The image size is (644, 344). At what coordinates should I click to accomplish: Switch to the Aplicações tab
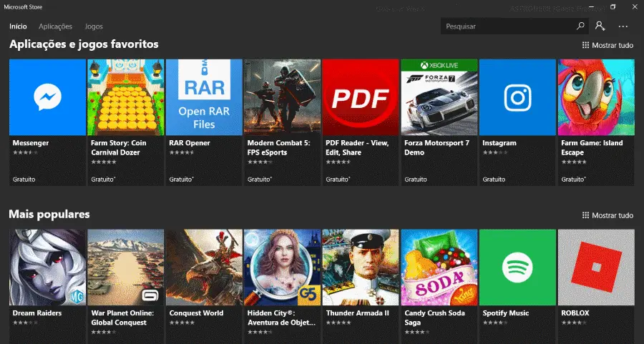(x=55, y=26)
